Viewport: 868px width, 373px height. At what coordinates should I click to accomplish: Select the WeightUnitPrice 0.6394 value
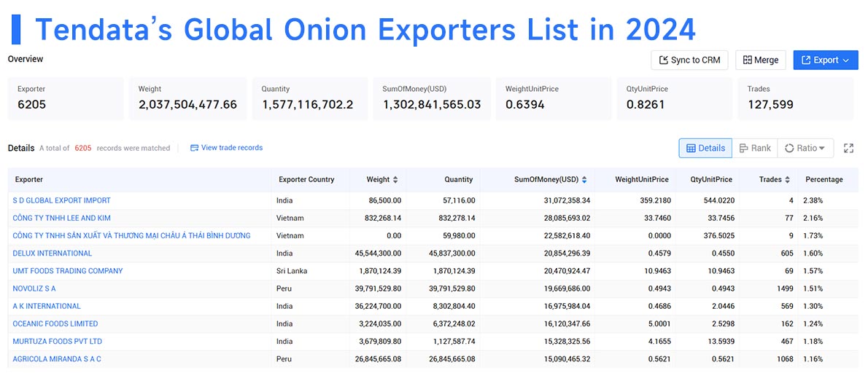tap(524, 104)
